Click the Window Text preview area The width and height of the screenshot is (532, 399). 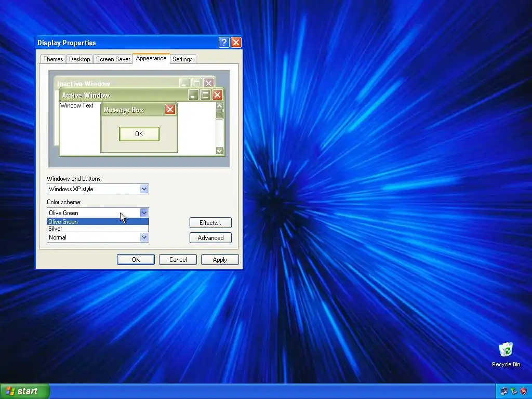(x=77, y=105)
